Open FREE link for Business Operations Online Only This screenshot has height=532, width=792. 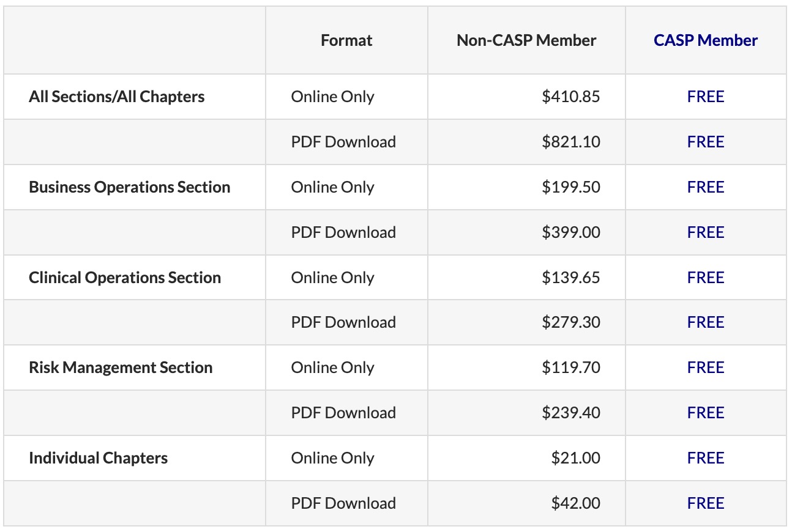pyautogui.click(x=706, y=187)
